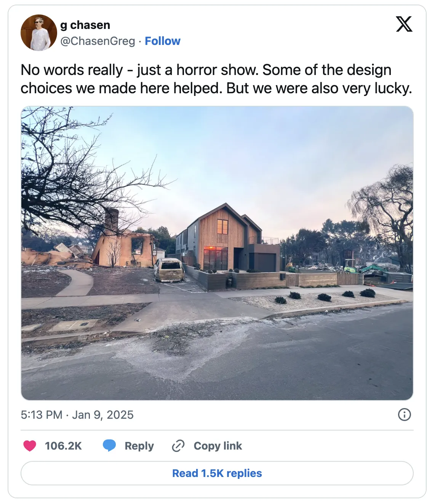Open the Twitter info circle icon
Screen dimensions: 435x504
404,415
